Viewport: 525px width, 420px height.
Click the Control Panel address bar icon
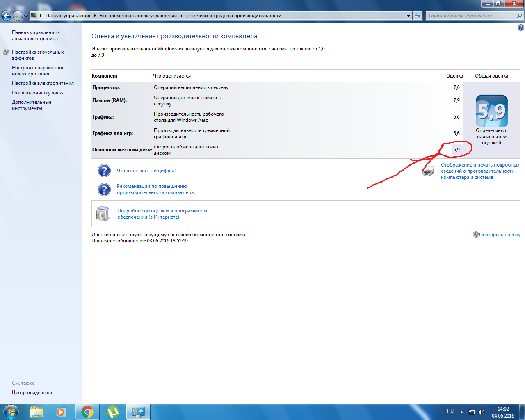tap(34, 15)
